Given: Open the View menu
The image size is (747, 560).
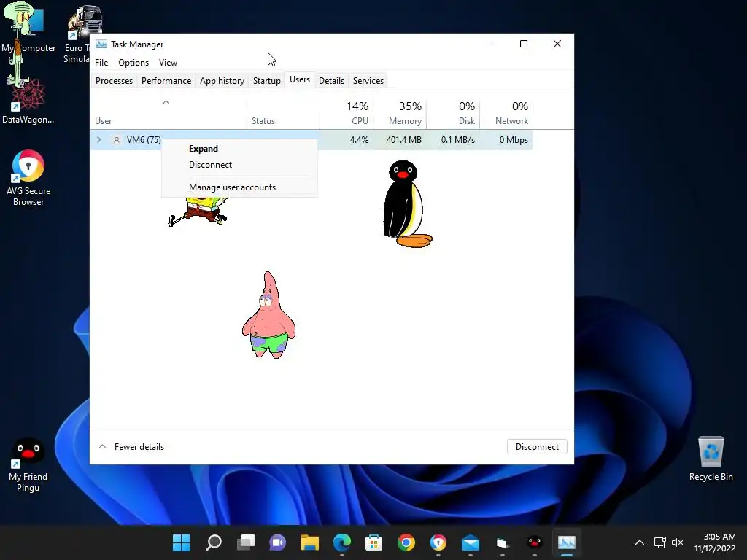Looking at the screenshot, I should point(169,63).
